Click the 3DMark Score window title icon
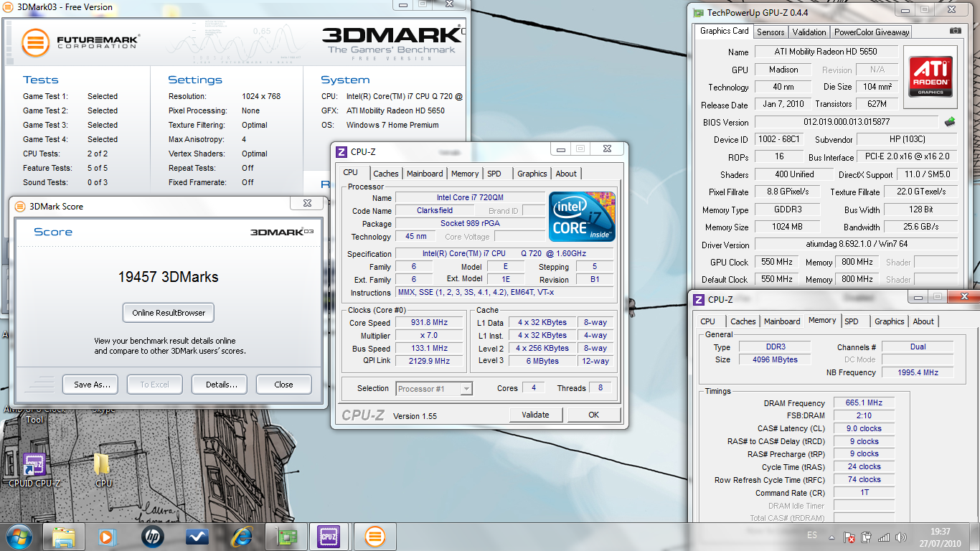This screenshot has width=980, height=551. 19,206
